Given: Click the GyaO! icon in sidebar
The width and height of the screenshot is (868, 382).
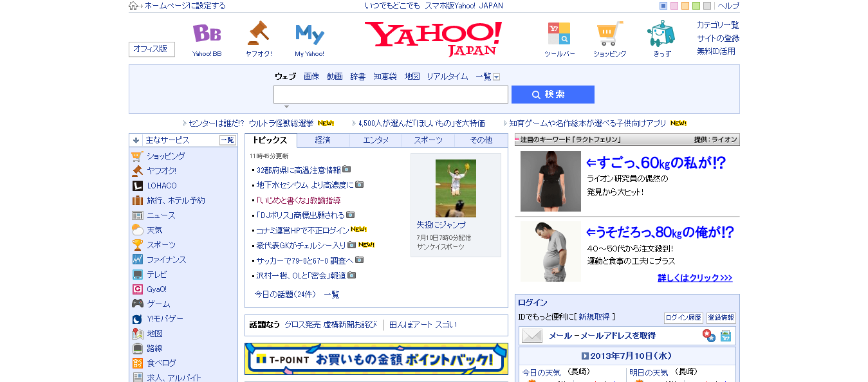Looking at the screenshot, I should point(137,289).
